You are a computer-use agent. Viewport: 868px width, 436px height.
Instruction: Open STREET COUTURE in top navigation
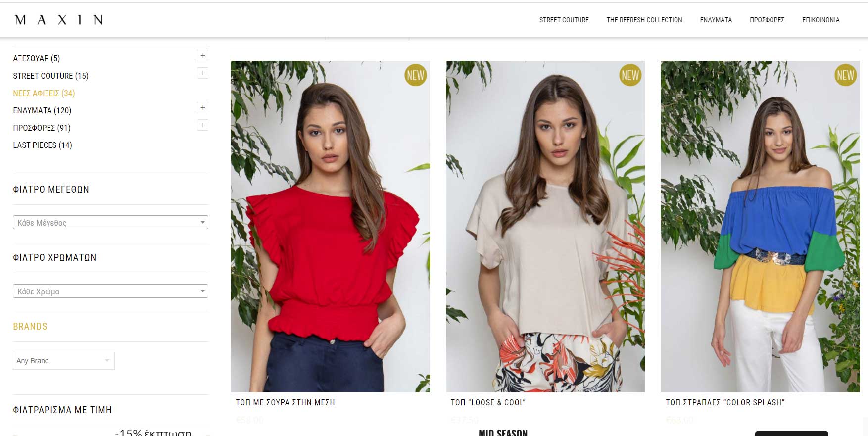[564, 20]
